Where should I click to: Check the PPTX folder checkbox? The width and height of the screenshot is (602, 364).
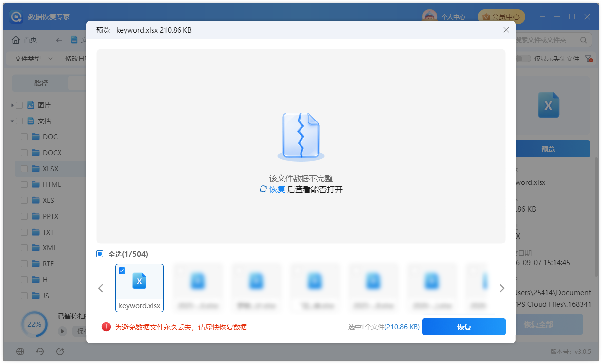[x=24, y=216]
